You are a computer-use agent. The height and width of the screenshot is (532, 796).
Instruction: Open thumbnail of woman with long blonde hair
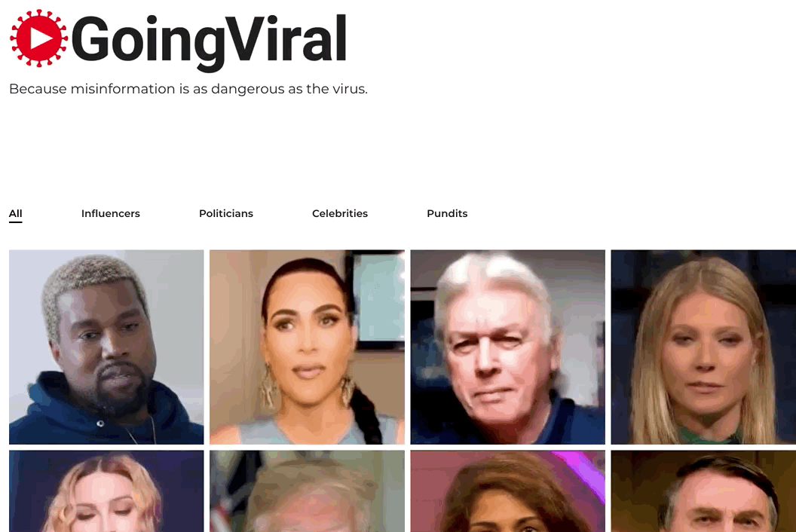tap(703, 347)
